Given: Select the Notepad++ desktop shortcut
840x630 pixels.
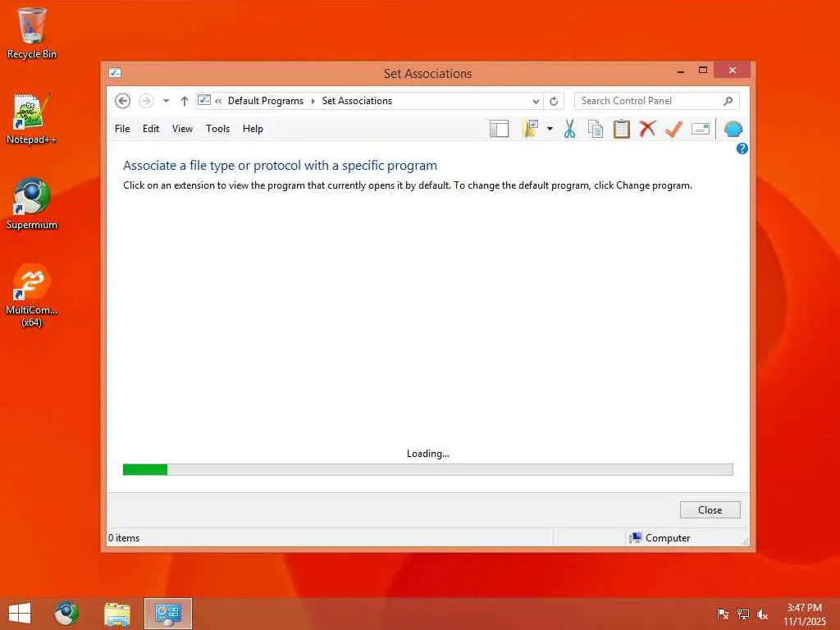Looking at the screenshot, I should (x=32, y=119).
